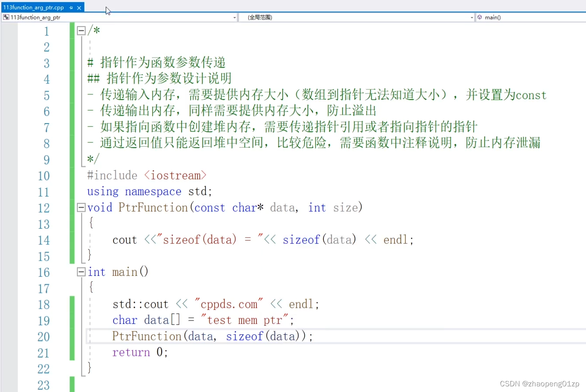Viewport: 586px width, 392px height.
Task: Click 'main' in the line 16 declaration
Action: (125, 272)
